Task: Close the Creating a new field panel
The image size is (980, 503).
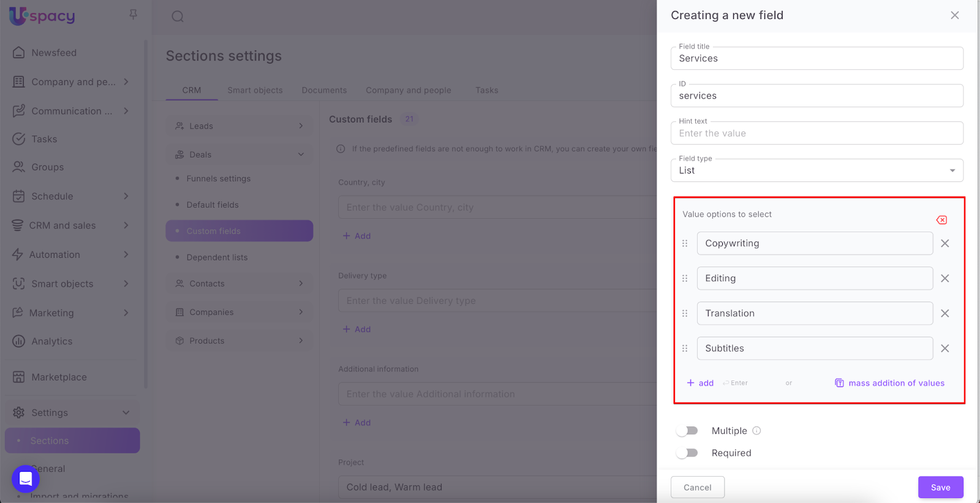Action: [954, 15]
